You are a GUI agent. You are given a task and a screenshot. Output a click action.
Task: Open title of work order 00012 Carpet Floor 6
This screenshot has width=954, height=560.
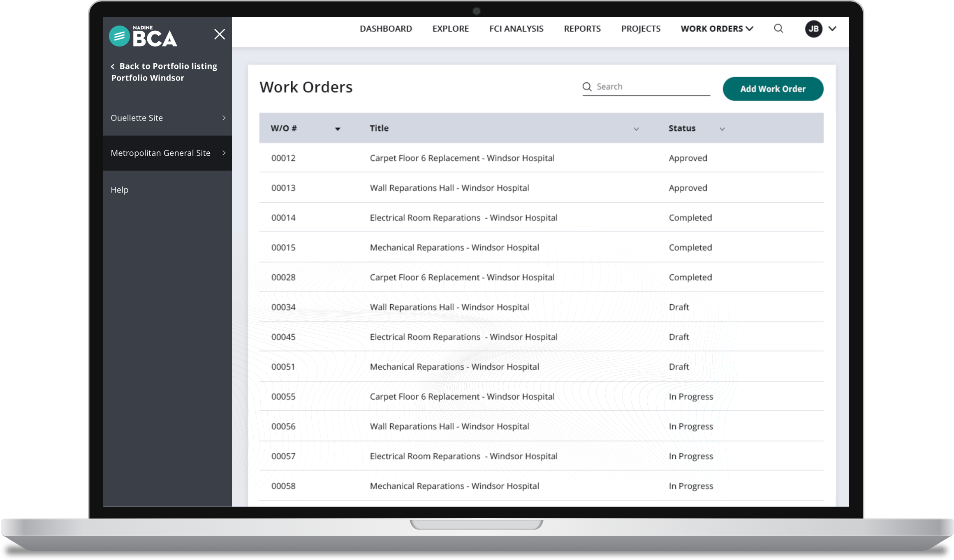tap(462, 158)
